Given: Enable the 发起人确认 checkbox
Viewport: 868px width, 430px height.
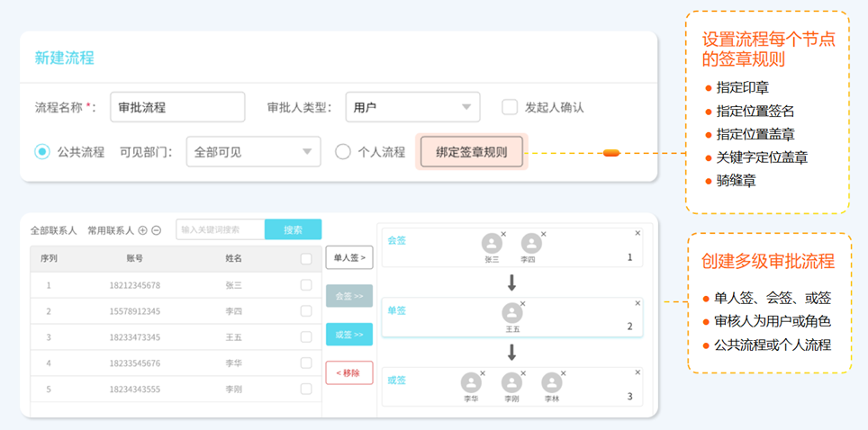Looking at the screenshot, I should click(510, 107).
